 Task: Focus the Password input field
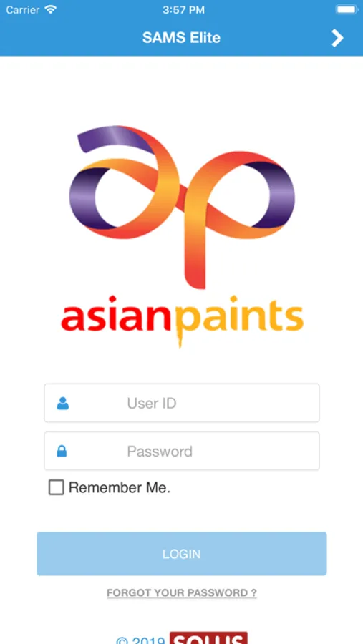pos(182,451)
